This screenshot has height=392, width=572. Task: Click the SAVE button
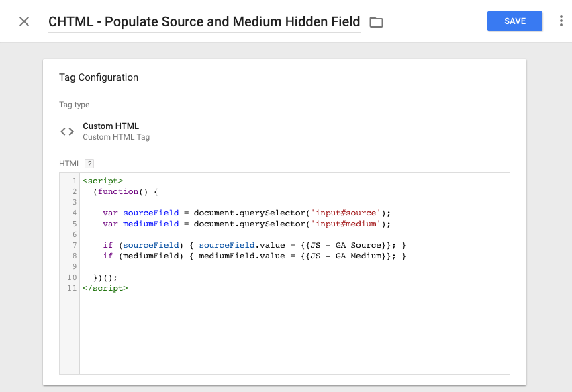click(515, 21)
